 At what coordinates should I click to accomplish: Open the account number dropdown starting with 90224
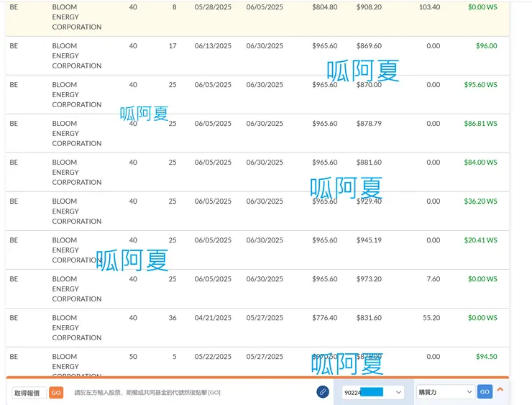click(x=373, y=392)
